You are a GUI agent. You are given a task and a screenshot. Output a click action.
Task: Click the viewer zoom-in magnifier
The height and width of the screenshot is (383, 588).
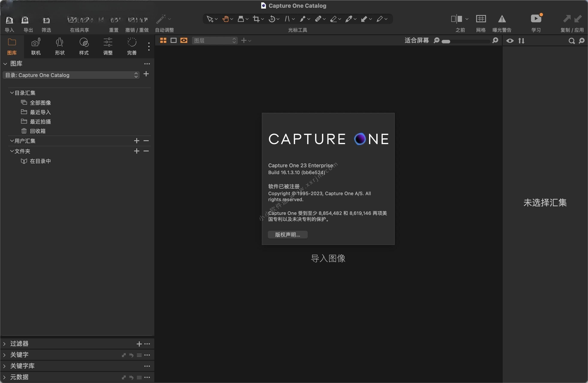pos(495,41)
